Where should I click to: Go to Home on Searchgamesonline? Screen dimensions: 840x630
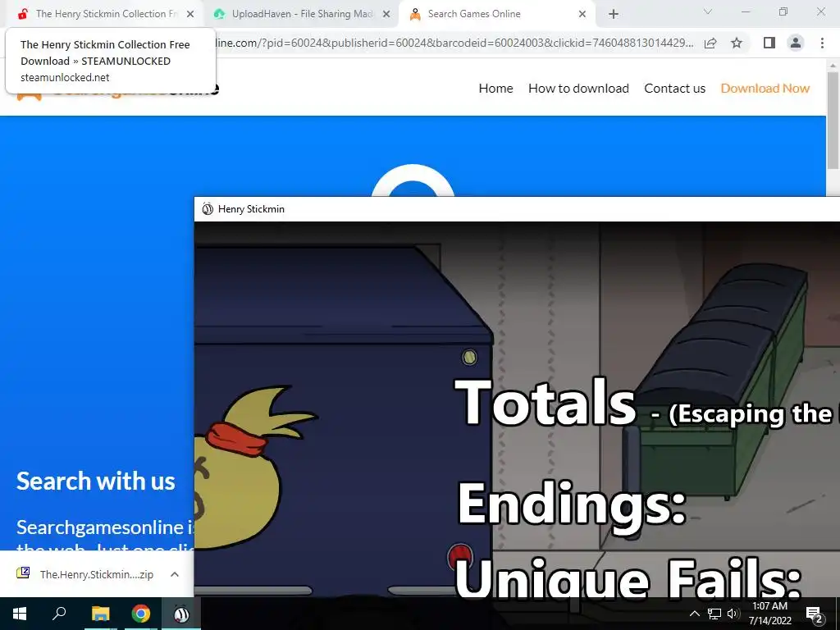pyautogui.click(x=495, y=89)
